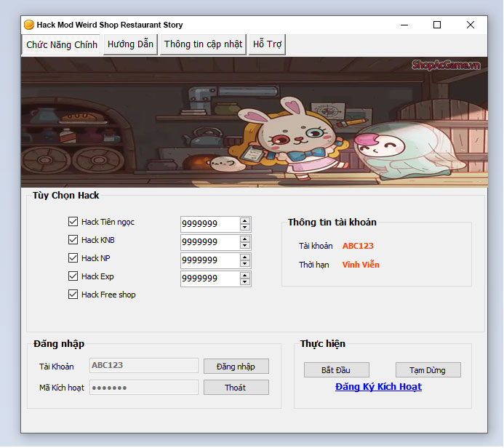Click the Hack NP amount field

coord(210,260)
